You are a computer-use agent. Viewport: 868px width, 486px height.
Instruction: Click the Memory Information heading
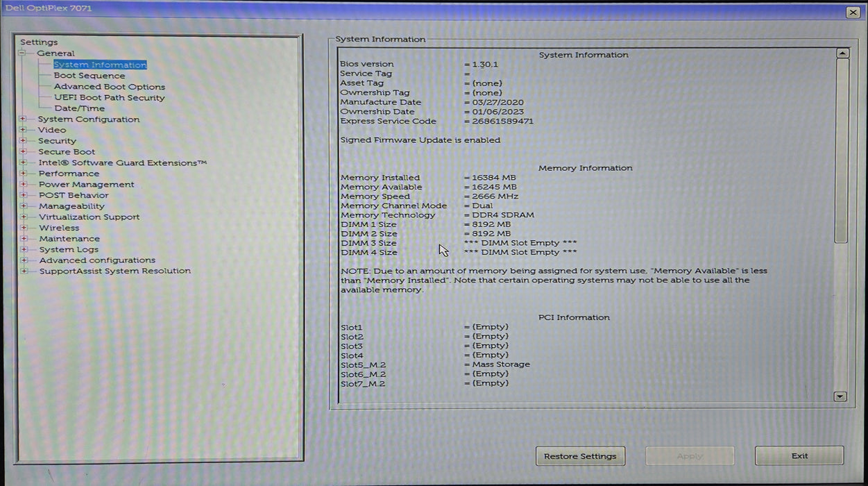[586, 168]
